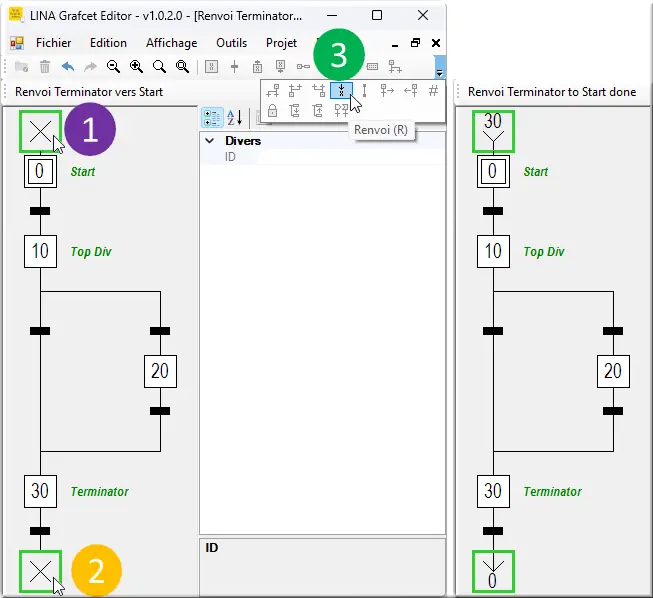Select the renvoi 30 symbol atop right chart
This screenshot has height=598, width=653.
click(x=493, y=132)
